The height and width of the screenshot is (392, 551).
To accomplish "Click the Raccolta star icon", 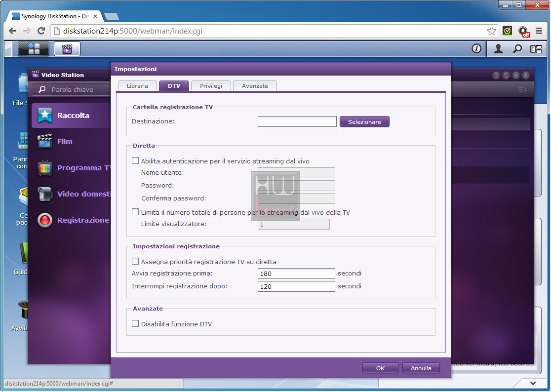I will tap(45, 115).
